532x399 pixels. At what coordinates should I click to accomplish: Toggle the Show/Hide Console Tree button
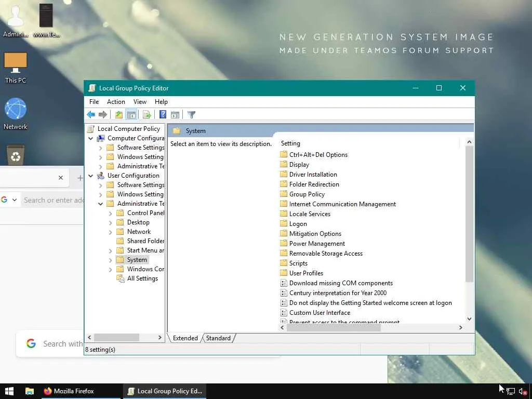131,115
